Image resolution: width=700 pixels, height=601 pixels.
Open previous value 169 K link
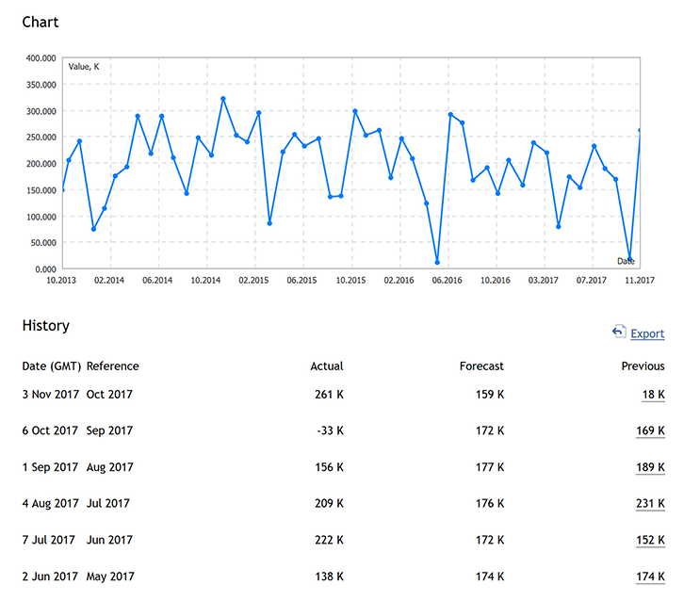[x=650, y=430]
